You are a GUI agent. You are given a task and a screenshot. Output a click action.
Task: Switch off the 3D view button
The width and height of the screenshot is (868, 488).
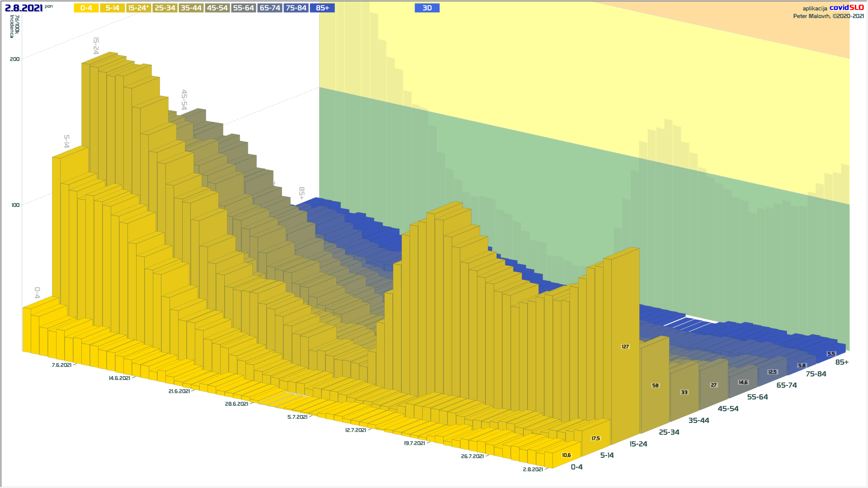[427, 8]
